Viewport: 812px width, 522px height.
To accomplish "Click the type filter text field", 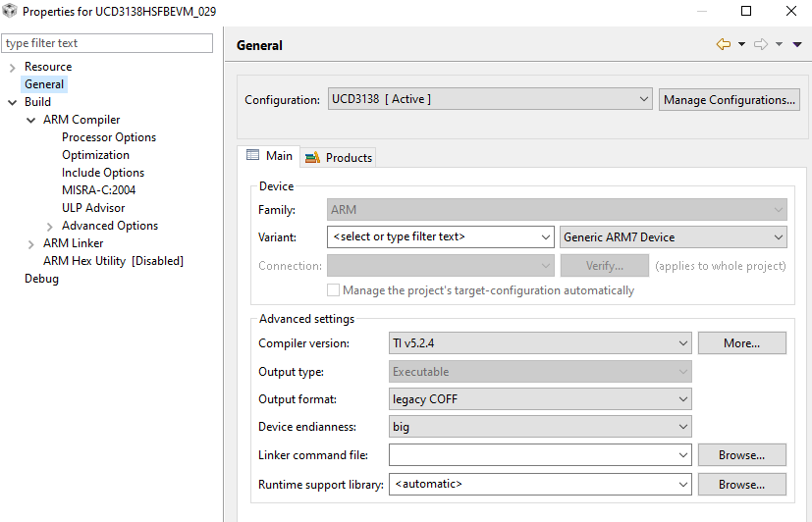I will tap(107, 43).
